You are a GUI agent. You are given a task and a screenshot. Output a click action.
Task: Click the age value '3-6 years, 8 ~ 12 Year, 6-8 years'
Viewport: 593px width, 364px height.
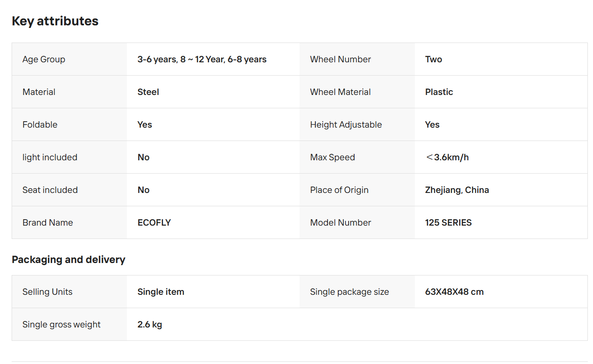[202, 59]
